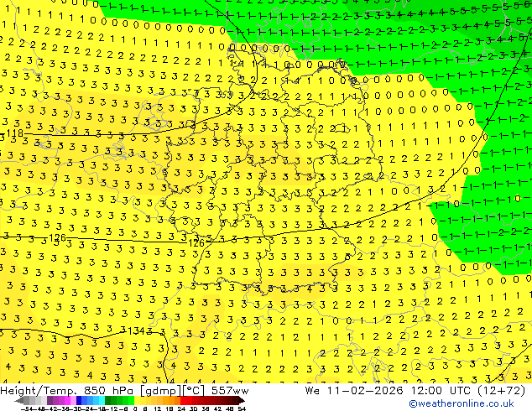
Task: Open the weatheronline.co.uk copyright link
Action: coord(461,403)
